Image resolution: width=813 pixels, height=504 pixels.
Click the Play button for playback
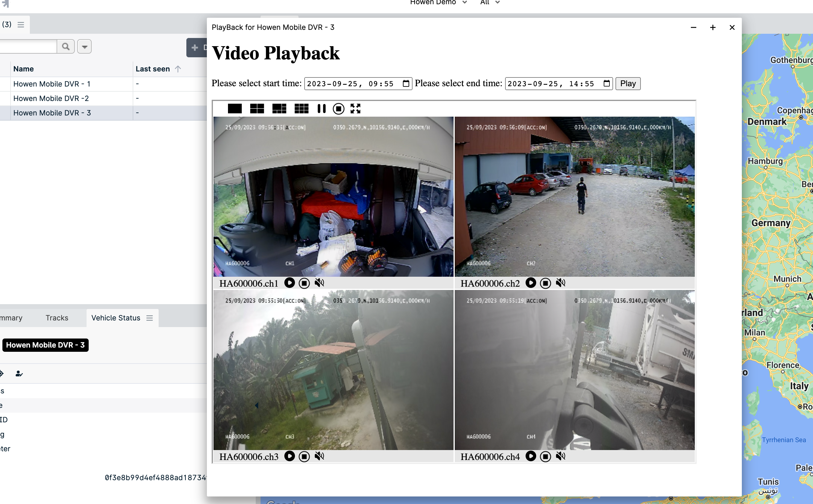pos(628,83)
